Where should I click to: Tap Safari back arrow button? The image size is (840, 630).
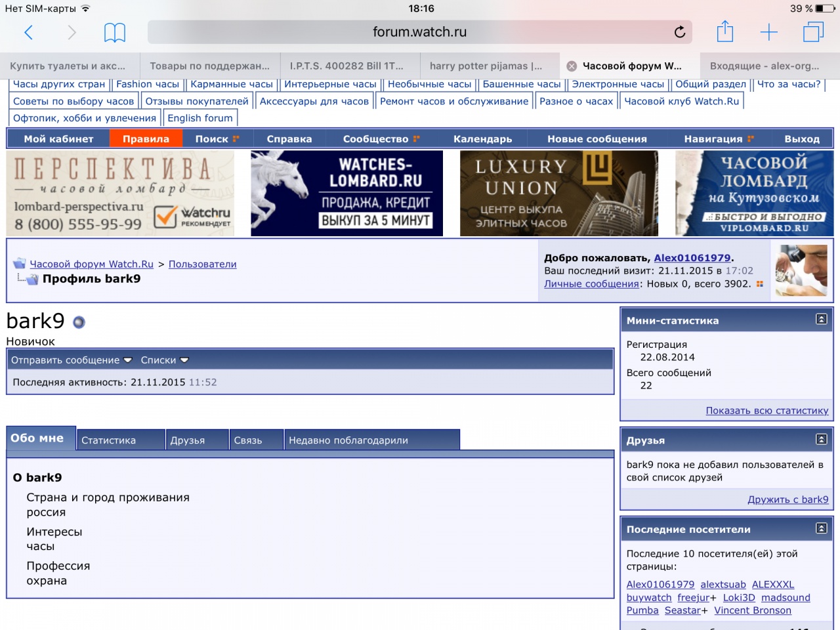[28, 32]
